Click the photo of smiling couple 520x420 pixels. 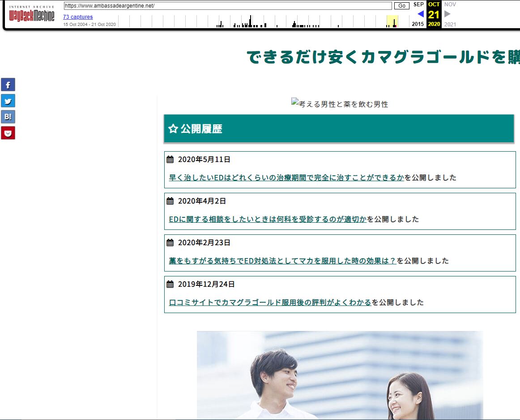coord(340,375)
